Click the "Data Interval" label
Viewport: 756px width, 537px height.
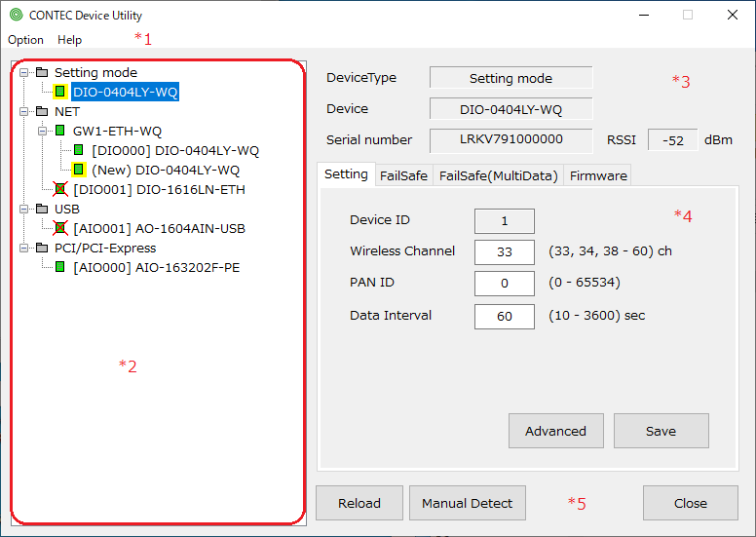(391, 316)
